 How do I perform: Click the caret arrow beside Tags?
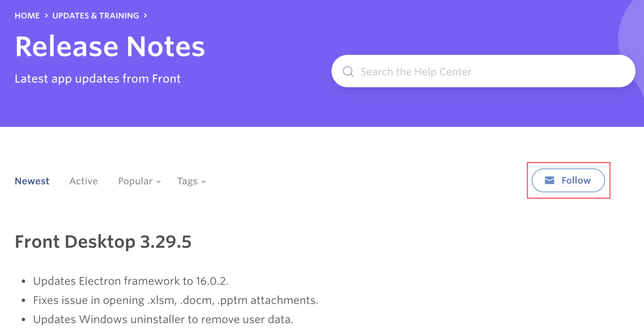(x=204, y=182)
